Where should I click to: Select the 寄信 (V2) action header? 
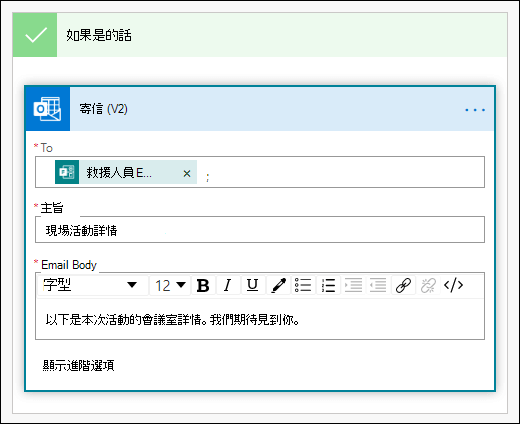[x=260, y=109]
